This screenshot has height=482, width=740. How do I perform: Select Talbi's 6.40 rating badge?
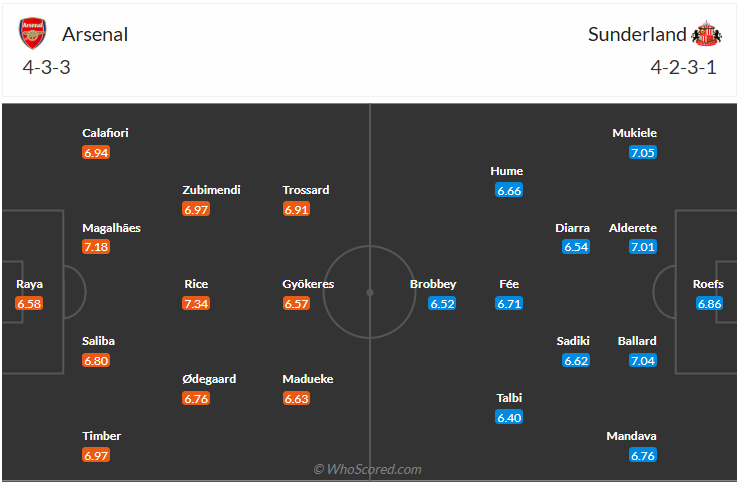coord(509,417)
